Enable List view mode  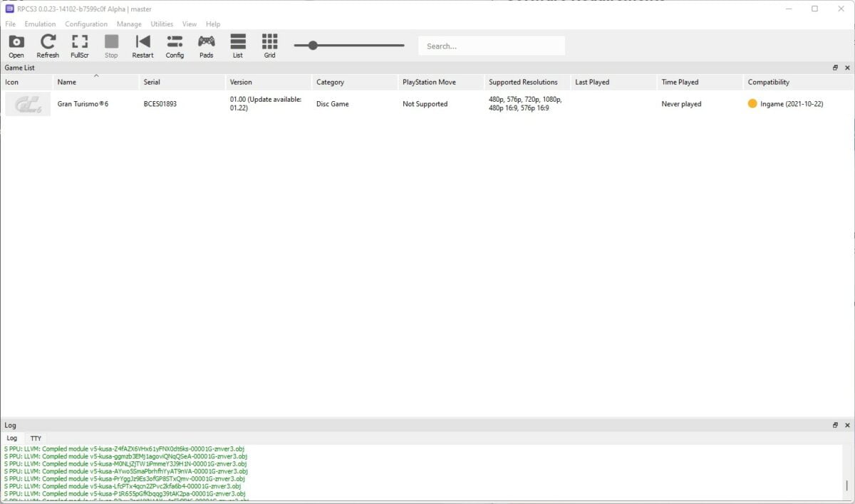[x=237, y=43]
